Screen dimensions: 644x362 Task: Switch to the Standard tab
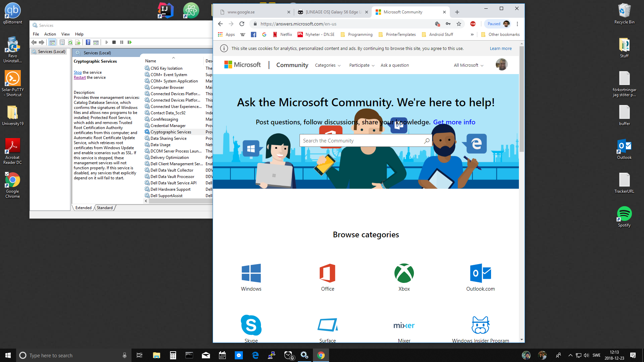(105, 208)
